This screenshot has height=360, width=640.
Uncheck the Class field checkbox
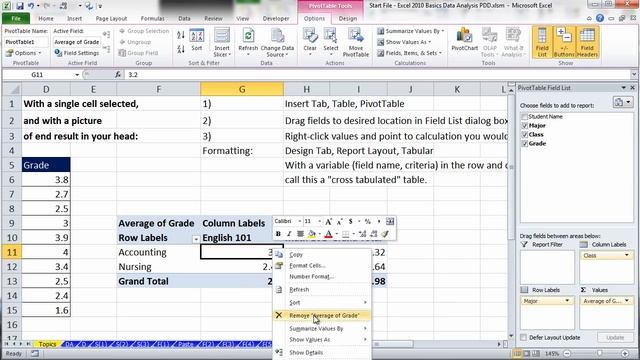coord(524,135)
